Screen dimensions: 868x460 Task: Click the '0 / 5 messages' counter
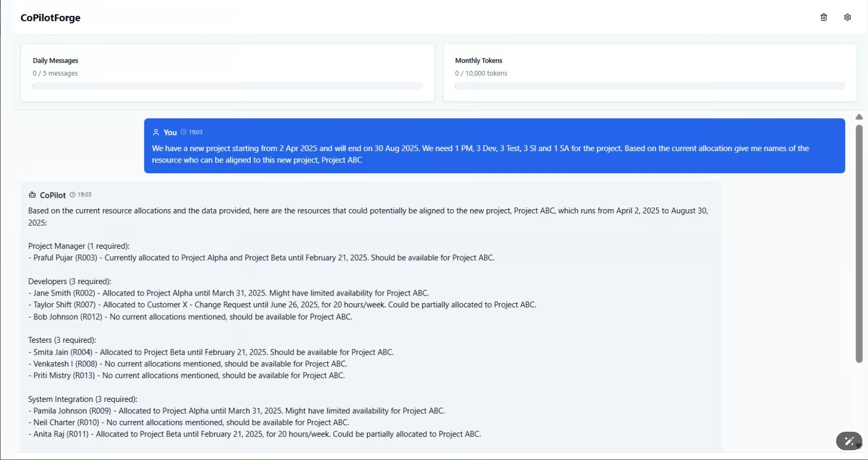pyautogui.click(x=55, y=73)
